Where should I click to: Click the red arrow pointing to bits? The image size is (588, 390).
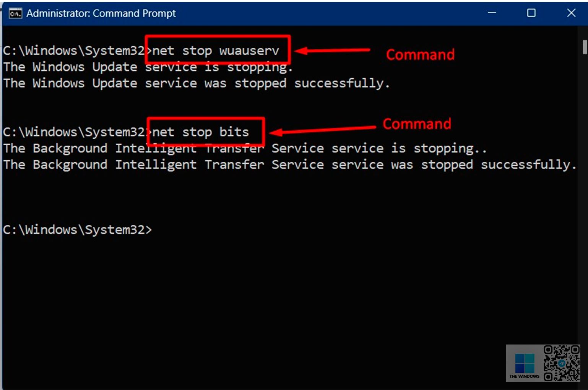(323, 130)
